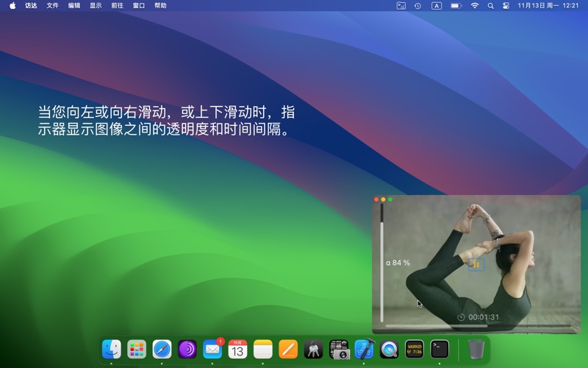
Task: Open Keychain Access from the Dock
Action: 314,349
